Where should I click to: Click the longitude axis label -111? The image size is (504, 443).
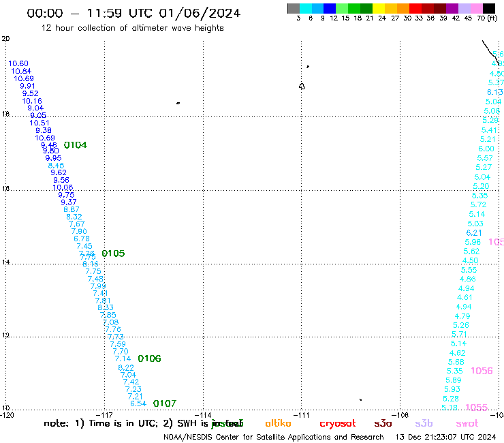pyautogui.click(x=302, y=415)
